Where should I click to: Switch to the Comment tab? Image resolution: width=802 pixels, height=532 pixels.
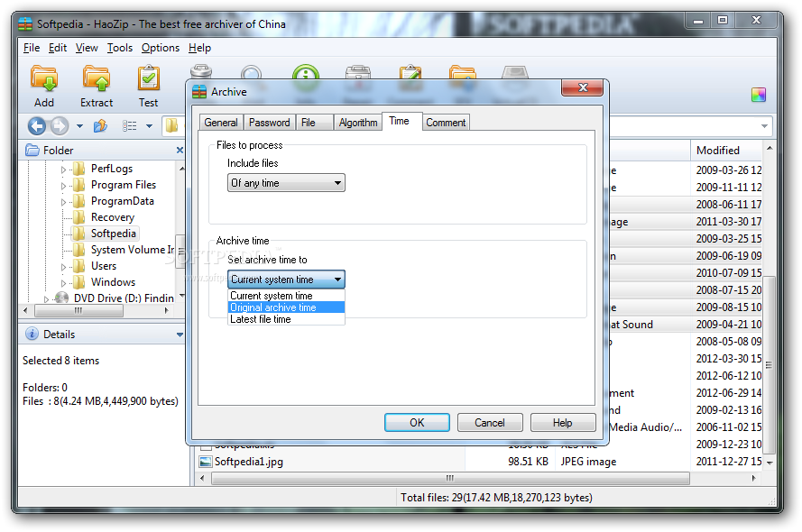(446, 123)
